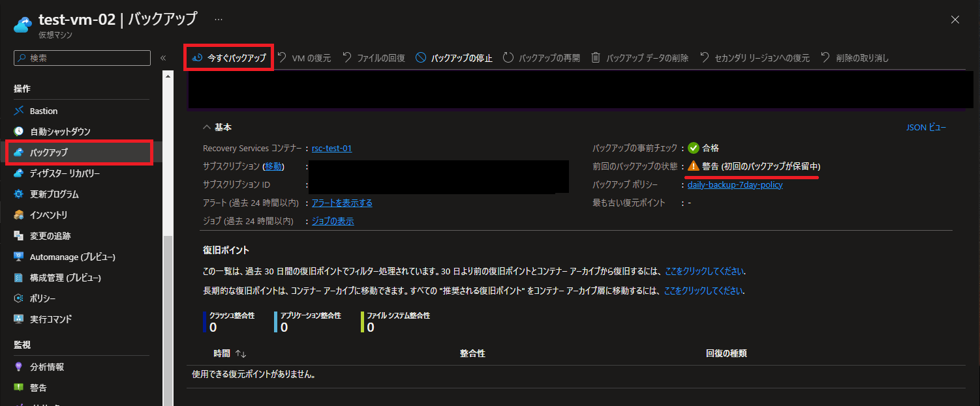Click the Automanage (プレビュー) icon
The height and width of the screenshot is (406, 980).
click(x=19, y=257)
